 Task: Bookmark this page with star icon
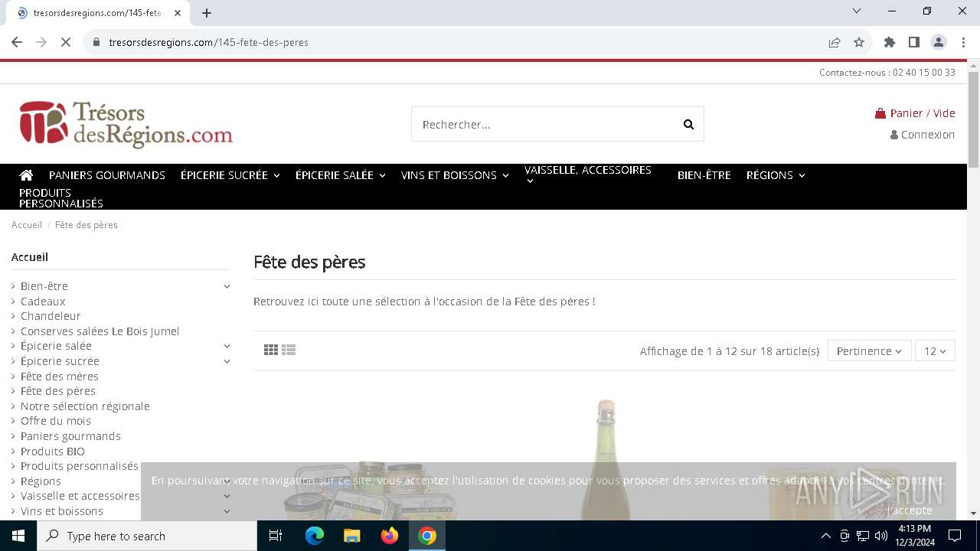coord(859,42)
